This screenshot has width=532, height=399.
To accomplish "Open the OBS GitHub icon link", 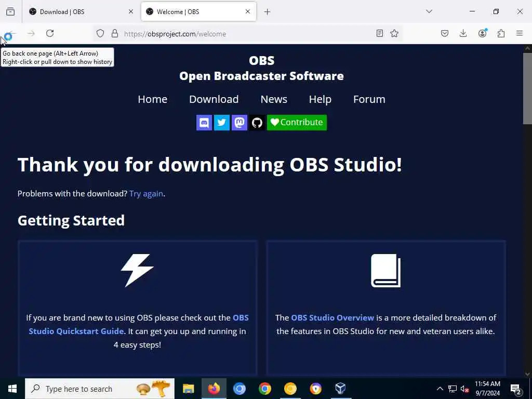I will point(257,123).
